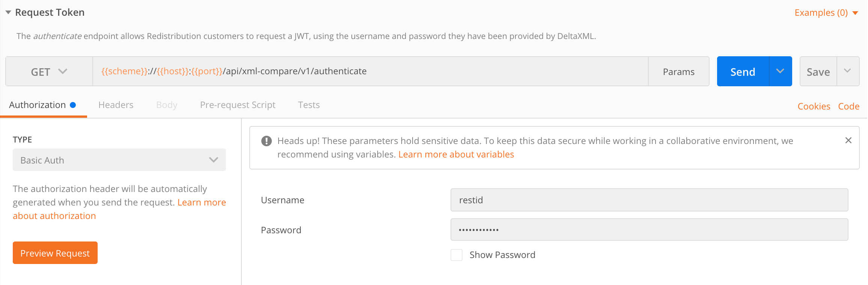Expand the Save options arrow
This screenshot has width=868, height=285.
click(847, 71)
